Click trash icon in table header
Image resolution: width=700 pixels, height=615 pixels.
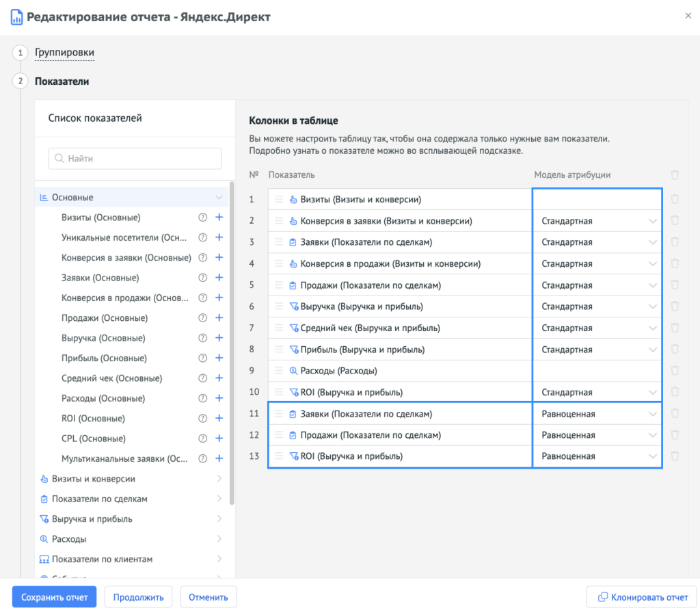click(675, 175)
